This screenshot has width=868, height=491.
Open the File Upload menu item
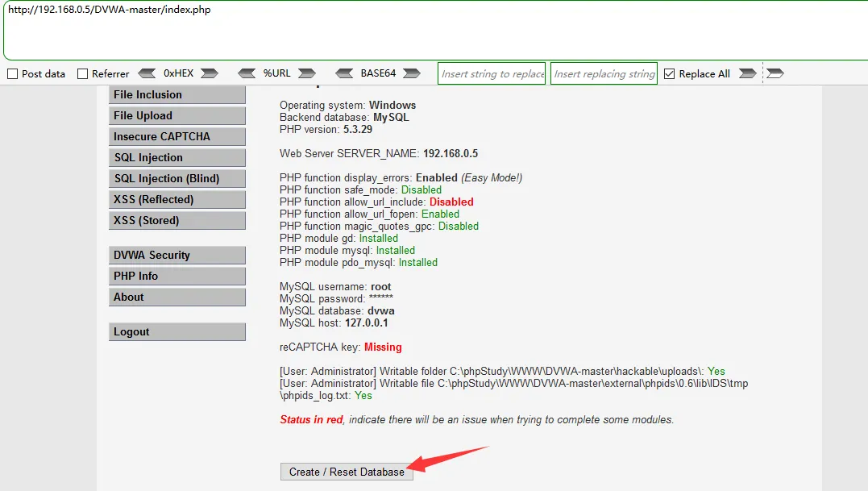click(177, 115)
